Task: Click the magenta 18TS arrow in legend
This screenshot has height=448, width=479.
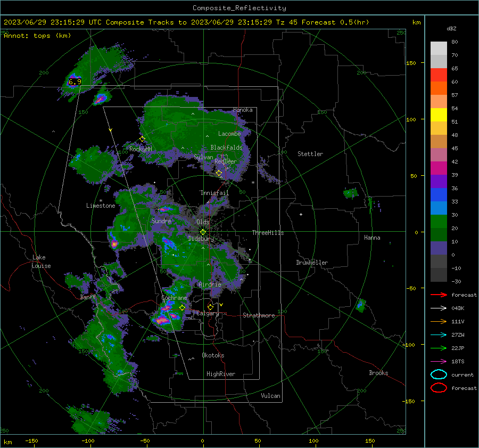Action: tap(439, 362)
